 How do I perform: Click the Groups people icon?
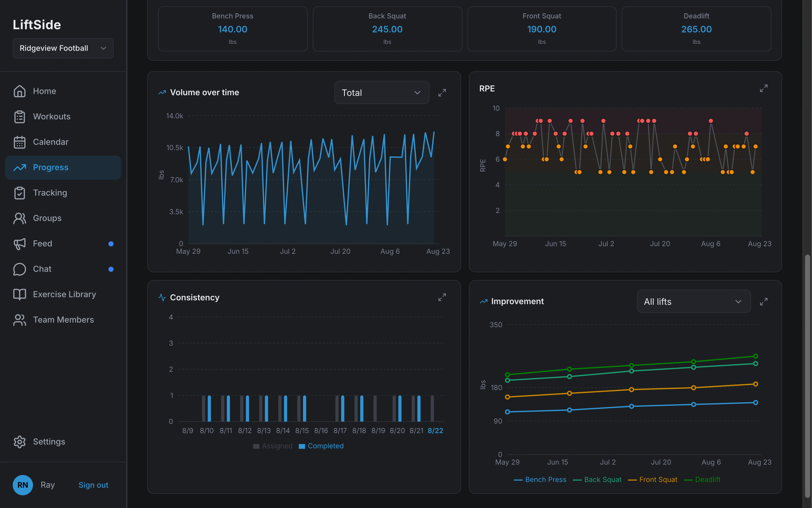19,218
